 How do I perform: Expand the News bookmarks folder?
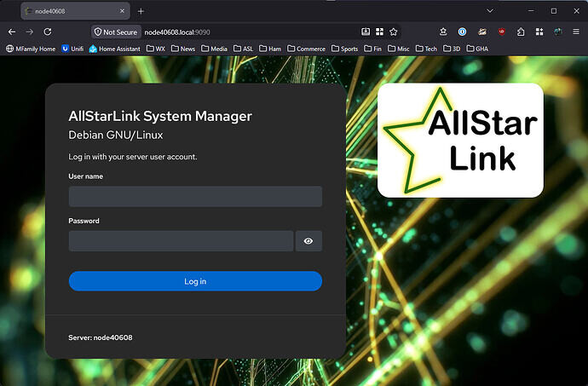(183, 49)
